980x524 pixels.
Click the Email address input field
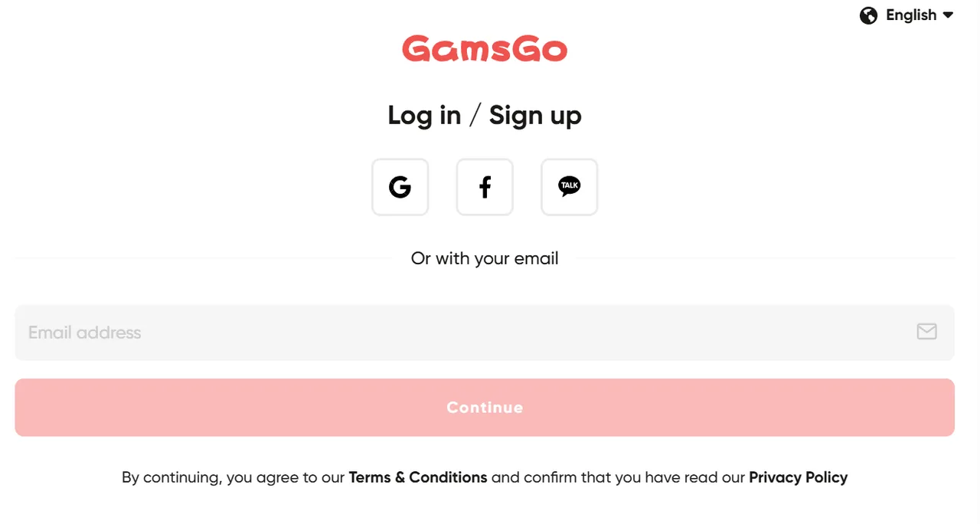[306, 332]
